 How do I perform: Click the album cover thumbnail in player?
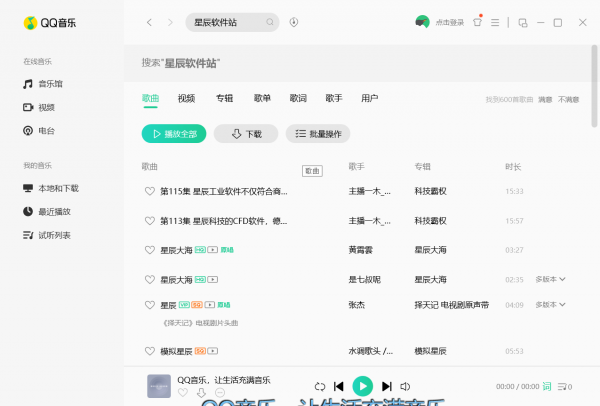(159, 386)
